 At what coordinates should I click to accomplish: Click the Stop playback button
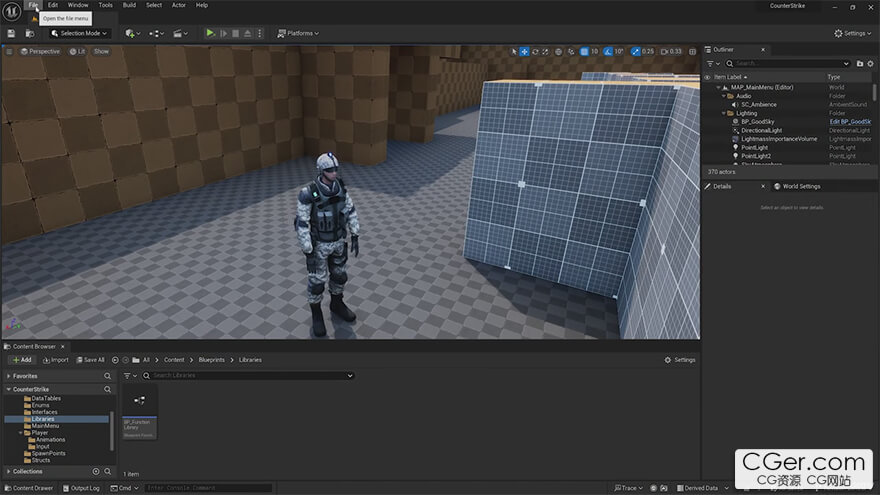[235, 34]
